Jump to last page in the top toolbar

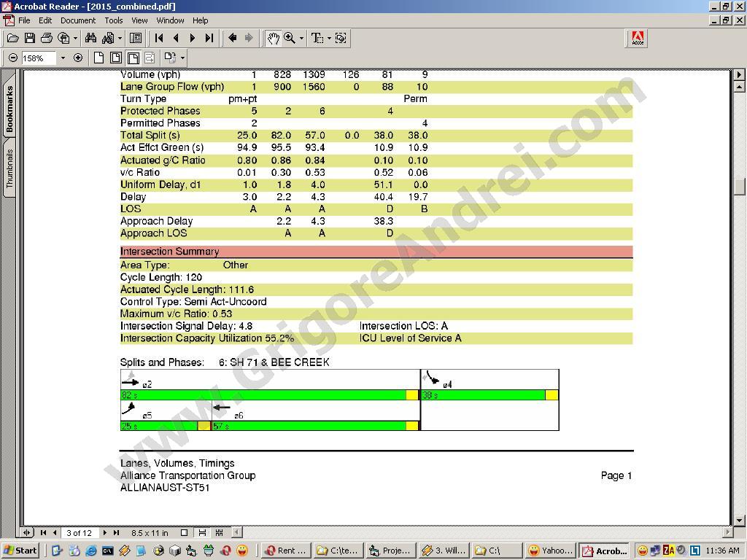(x=209, y=38)
